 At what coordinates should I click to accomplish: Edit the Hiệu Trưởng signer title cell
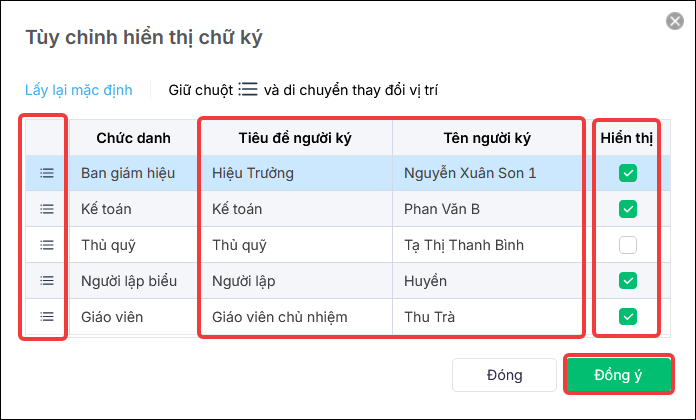tap(297, 173)
